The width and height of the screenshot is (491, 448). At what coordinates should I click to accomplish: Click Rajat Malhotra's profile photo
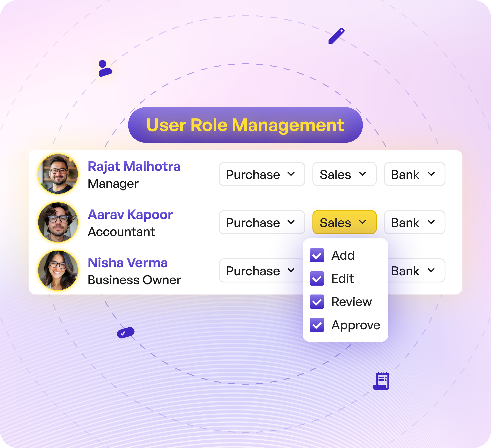point(58,174)
